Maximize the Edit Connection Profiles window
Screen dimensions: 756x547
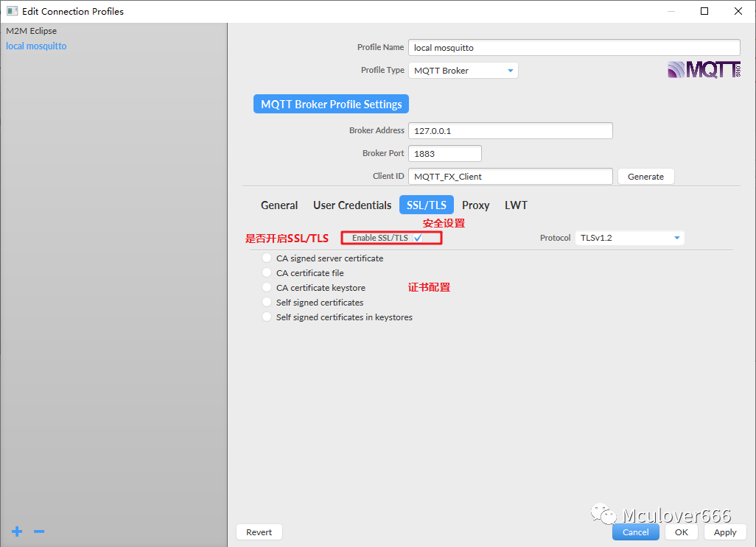coord(704,11)
